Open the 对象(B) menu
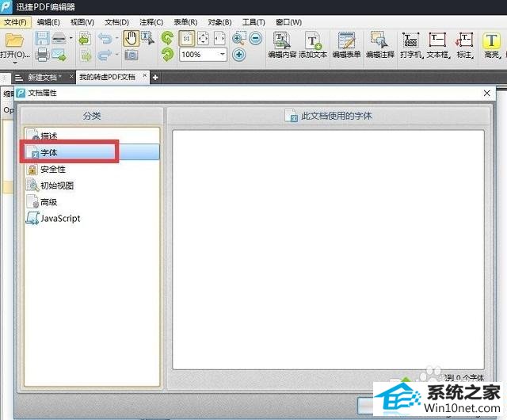The height and width of the screenshot is (420, 507). click(219, 22)
